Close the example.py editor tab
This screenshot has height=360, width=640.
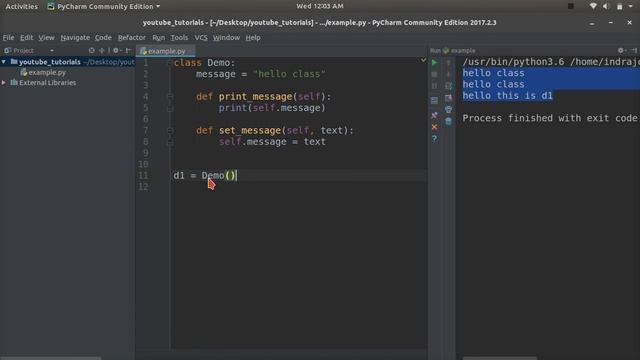click(191, 51)
